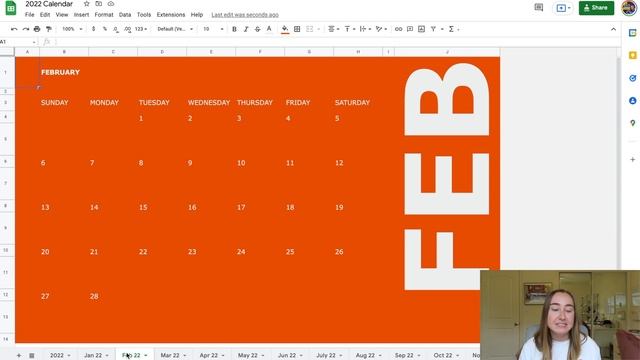
Task: Open Contacts side panel
Action: coord(632,100)
